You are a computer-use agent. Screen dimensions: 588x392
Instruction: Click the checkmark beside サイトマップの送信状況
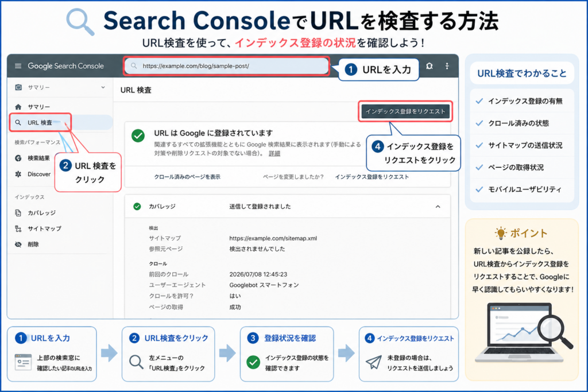(x=479, y=145)
